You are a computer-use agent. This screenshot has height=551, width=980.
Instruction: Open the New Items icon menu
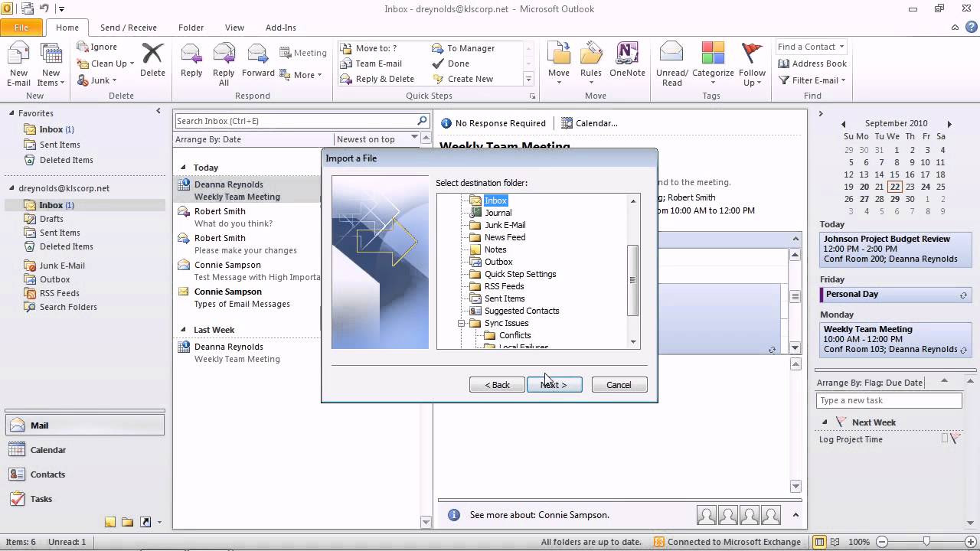pos(51,65)
